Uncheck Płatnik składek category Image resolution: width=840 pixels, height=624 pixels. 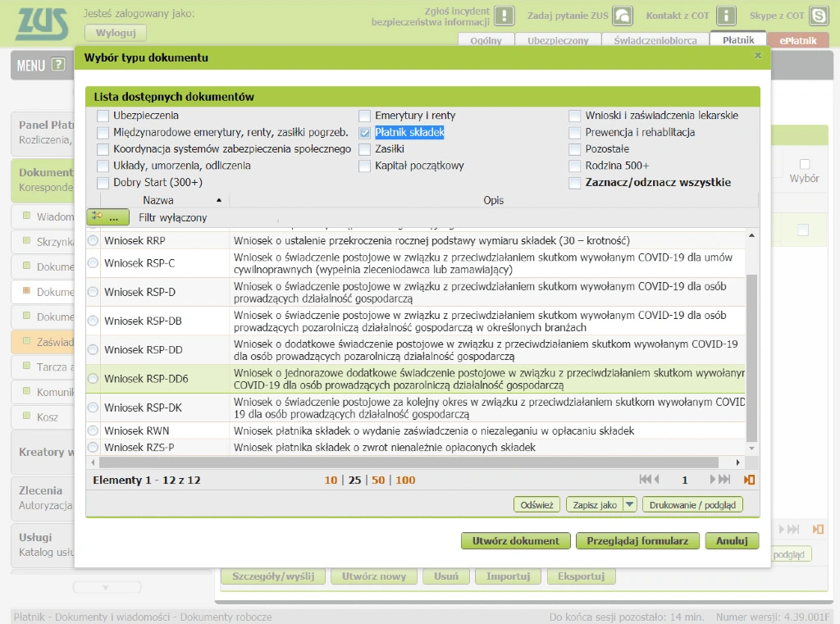coord(364,132)
